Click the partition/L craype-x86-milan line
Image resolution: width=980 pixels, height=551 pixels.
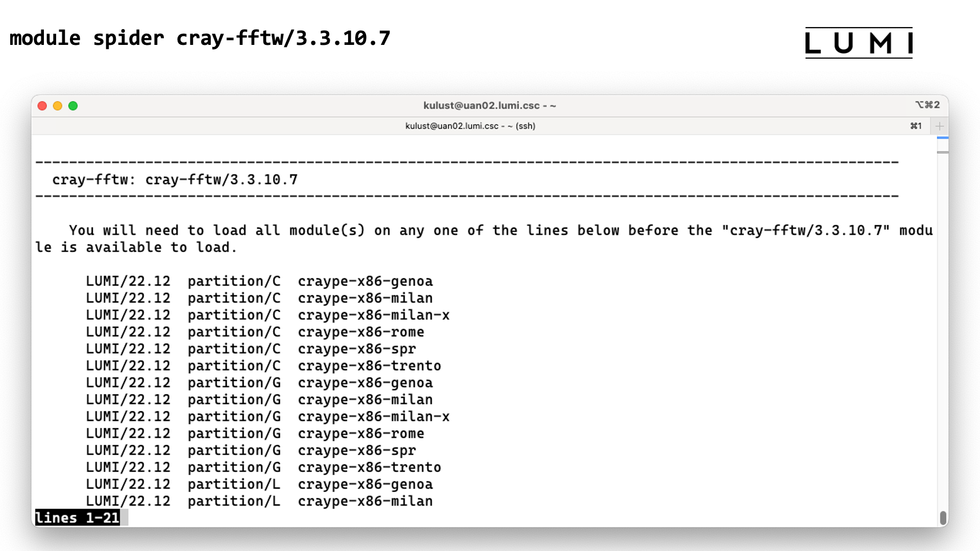(259, 501)
